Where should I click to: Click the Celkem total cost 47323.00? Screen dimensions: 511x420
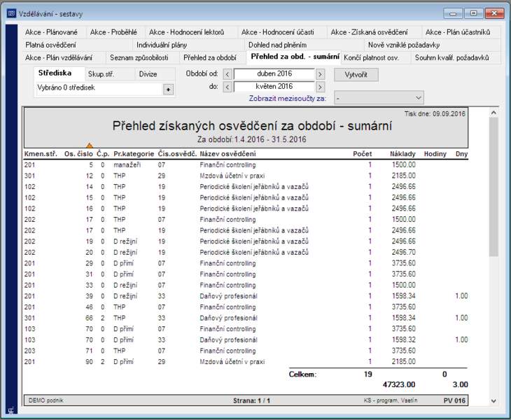pos(399,385)
